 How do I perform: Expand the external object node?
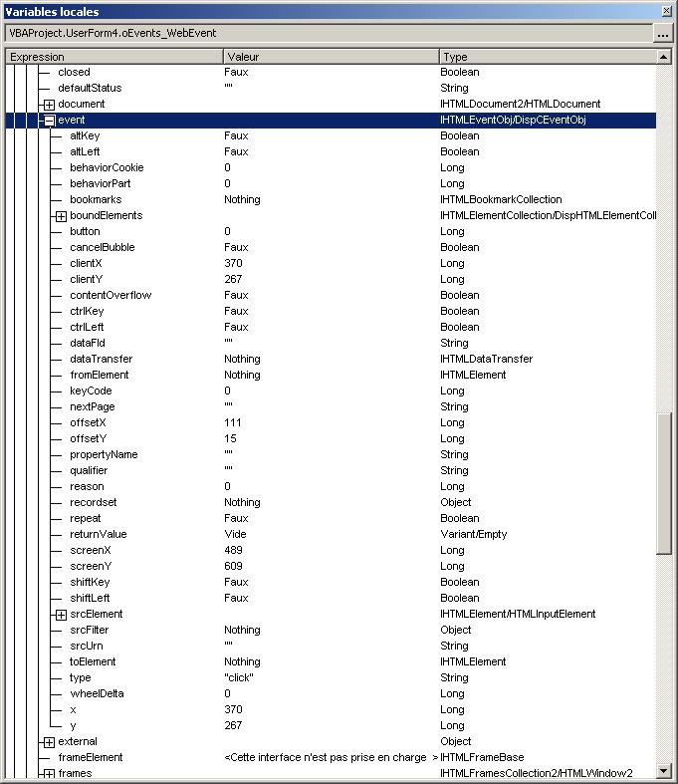[48, 742]
